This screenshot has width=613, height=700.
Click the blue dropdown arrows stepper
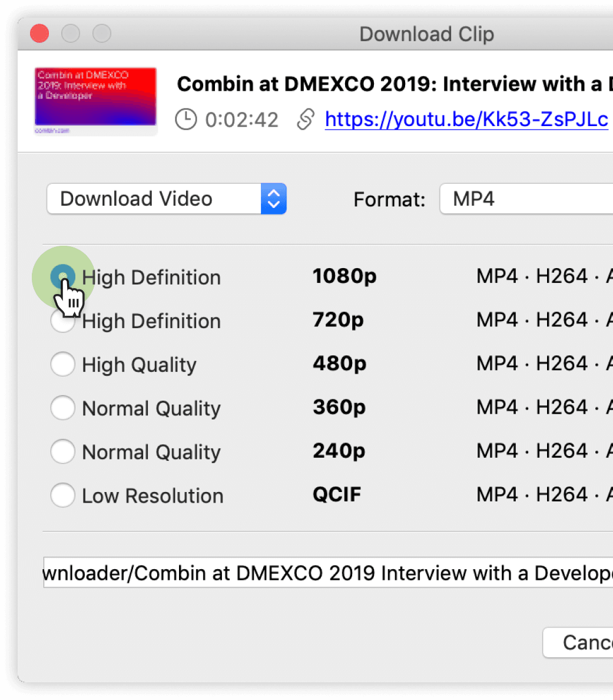[x=274, y=199]
